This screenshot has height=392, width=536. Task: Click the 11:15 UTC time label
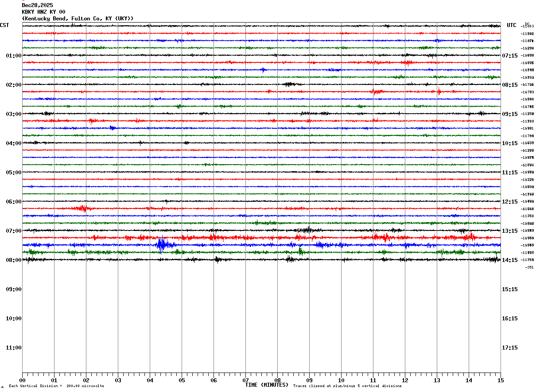[x=510, y=173]
